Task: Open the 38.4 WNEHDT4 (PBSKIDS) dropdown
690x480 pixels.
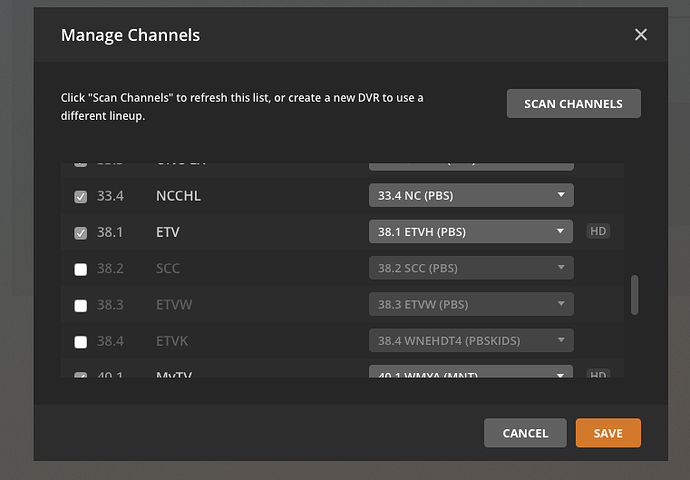Action: (x=471, y=341)
